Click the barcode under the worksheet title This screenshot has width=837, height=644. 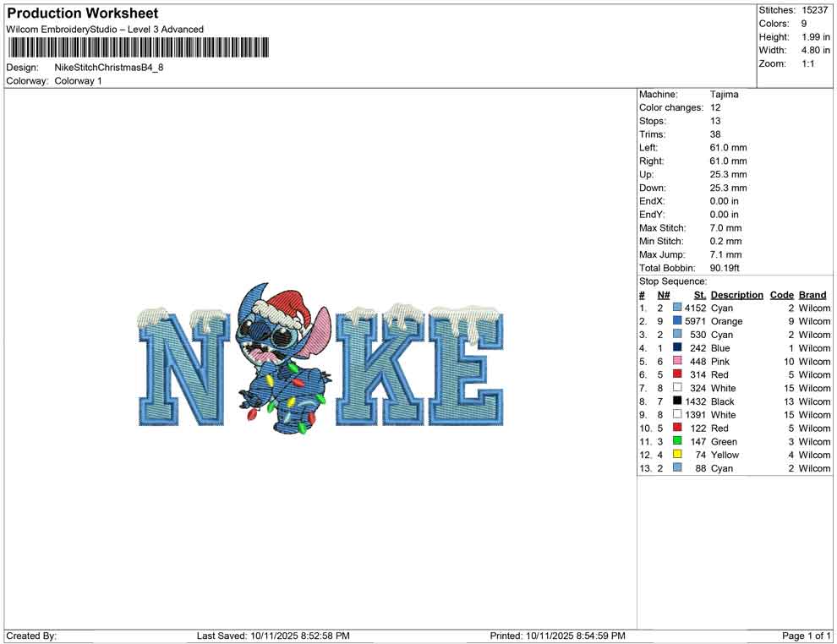(x=138, y=47)
